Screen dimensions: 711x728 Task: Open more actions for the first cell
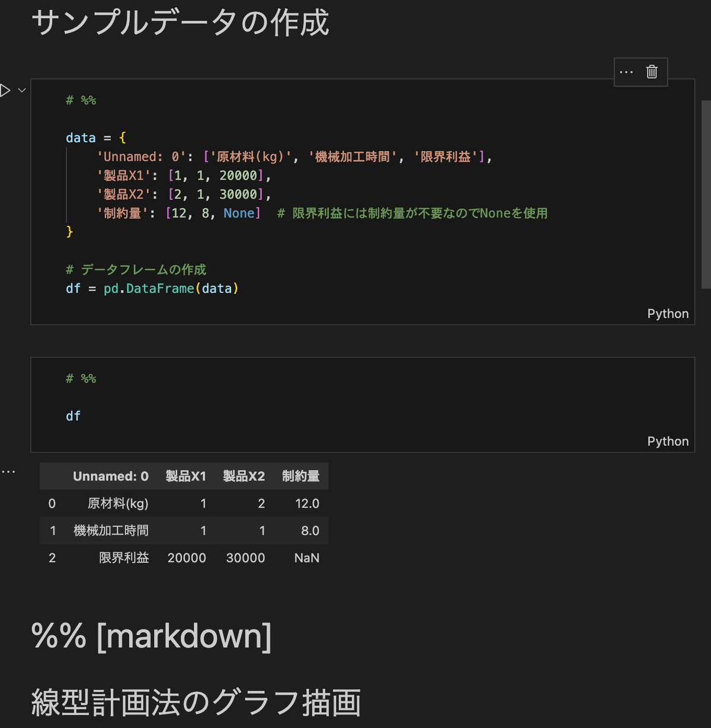(626, 72)
